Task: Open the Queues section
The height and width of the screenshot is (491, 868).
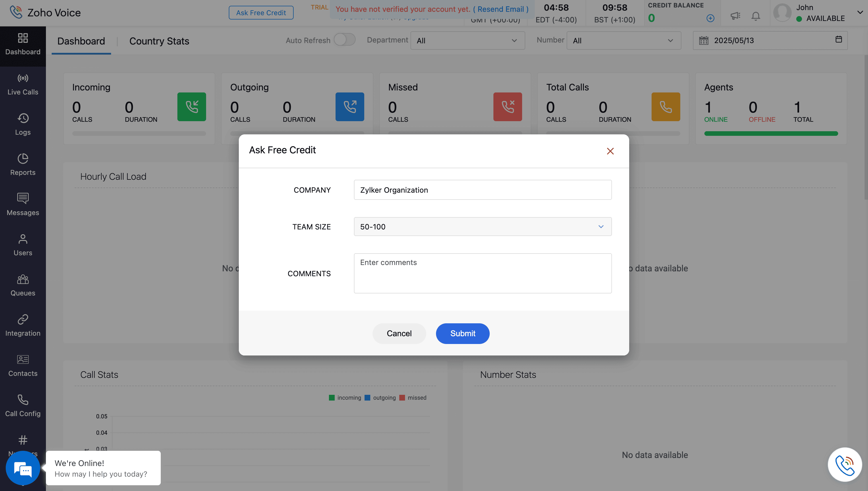Action: [x=23, y=284]
